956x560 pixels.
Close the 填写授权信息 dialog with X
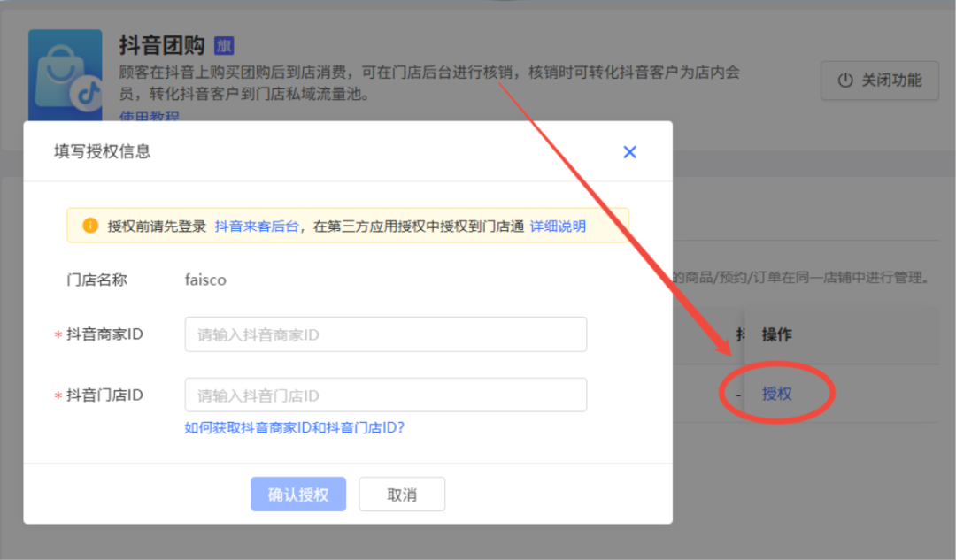tap(630, 152)
